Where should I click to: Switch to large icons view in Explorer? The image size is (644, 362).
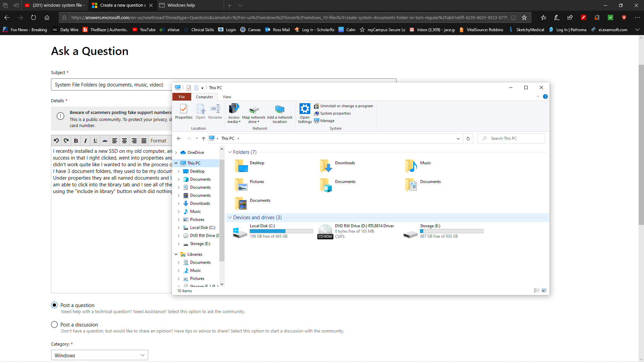tap(544, 291)
